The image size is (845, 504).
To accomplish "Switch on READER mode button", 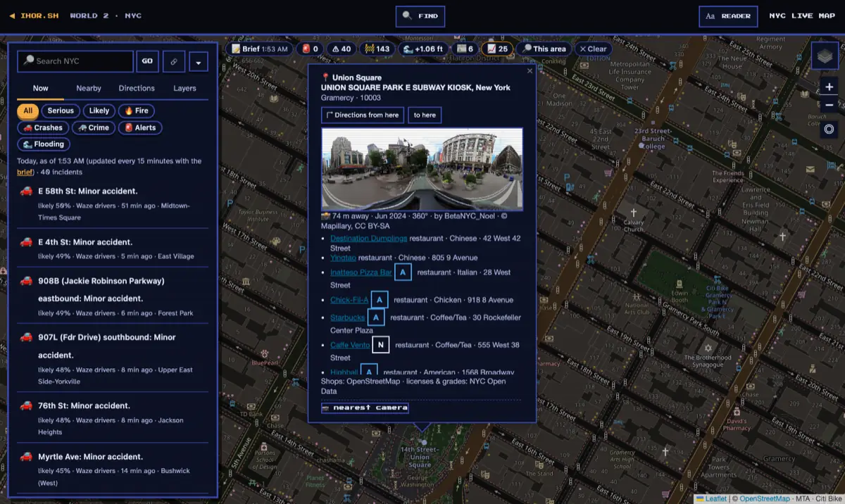I will [x=728, y=16].
